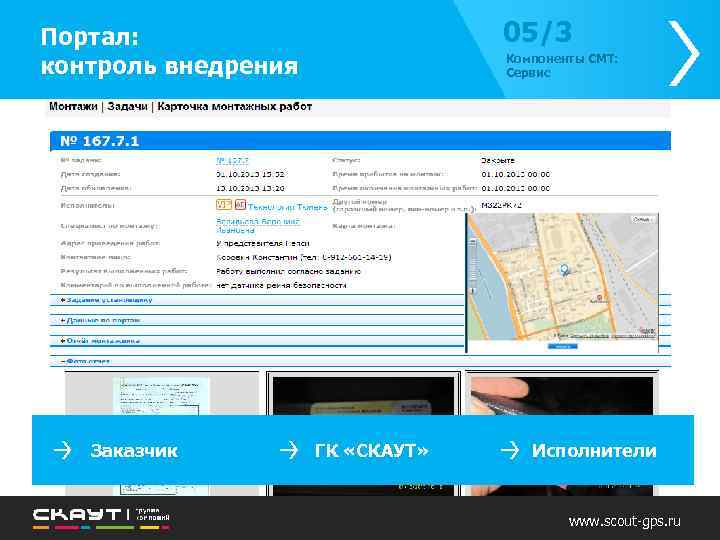The image size is (720, 540).
Task: Click the Заказчик label
Action: tap(134, 450)
